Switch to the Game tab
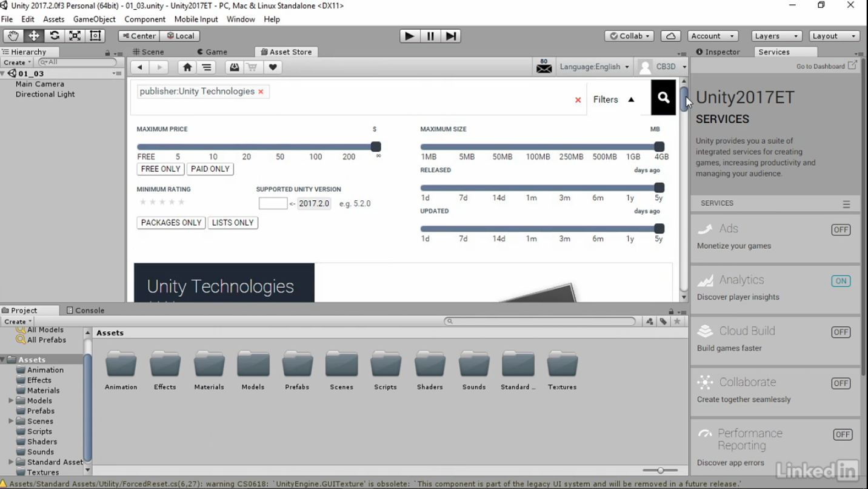Image resolution: width=868 pixels, height=489 pixels. pyautogui.click(x=212, y=52)
